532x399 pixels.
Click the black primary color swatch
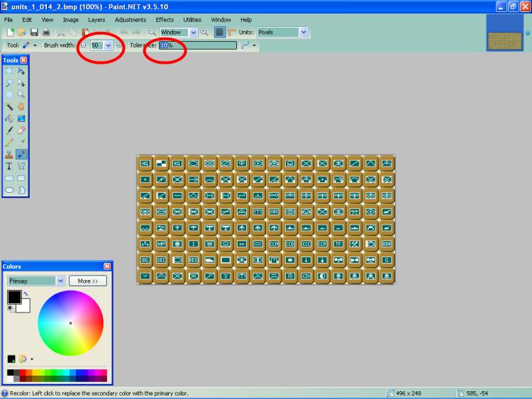pyautogui.click(x=13, y=297)
